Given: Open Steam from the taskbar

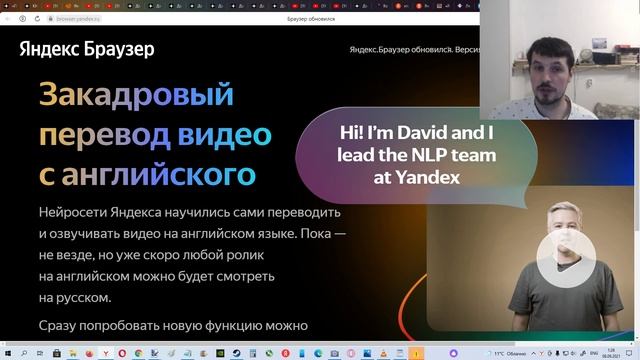Looking at the screenshot, I should 236,353.
